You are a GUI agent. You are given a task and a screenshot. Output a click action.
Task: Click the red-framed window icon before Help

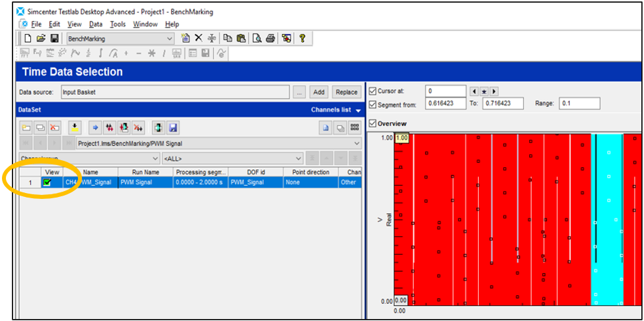point(287,38)
